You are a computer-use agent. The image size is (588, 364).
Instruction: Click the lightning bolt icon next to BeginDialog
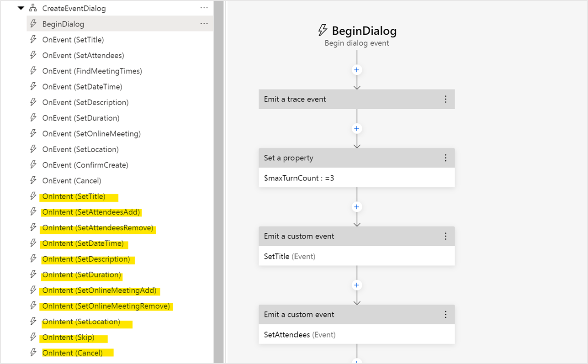click(x=32, y=23)
